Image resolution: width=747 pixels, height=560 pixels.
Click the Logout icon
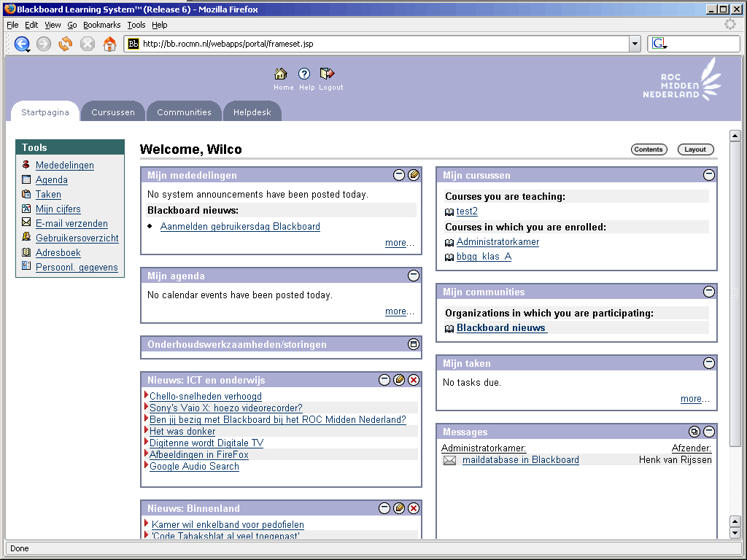(327, 74)
